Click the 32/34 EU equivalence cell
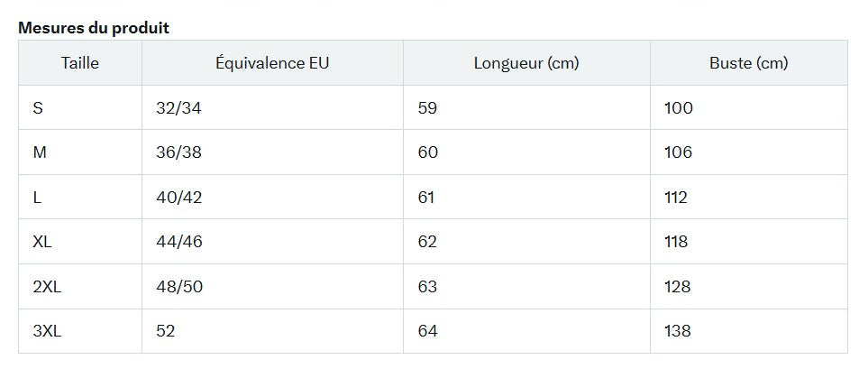 tap(272, 107)
